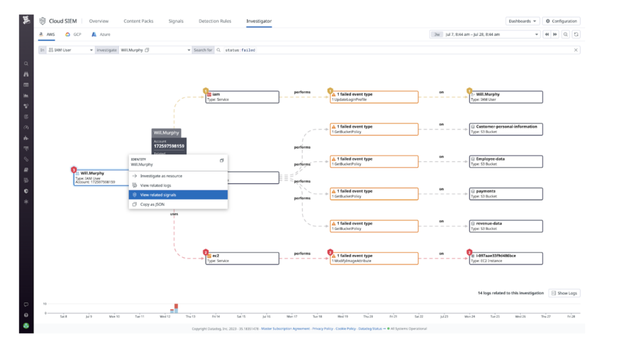Switch to the Content Packs tab

(x=138, y=21)
